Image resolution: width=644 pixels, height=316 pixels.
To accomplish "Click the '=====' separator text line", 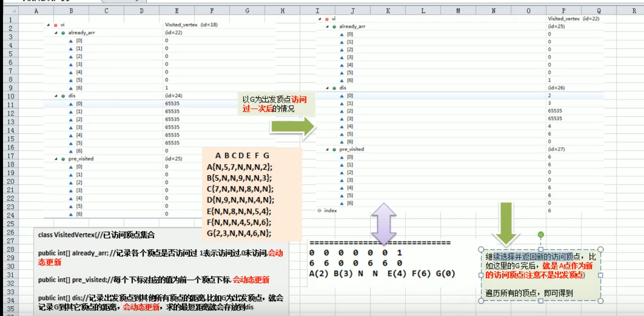I will point(380,243).
